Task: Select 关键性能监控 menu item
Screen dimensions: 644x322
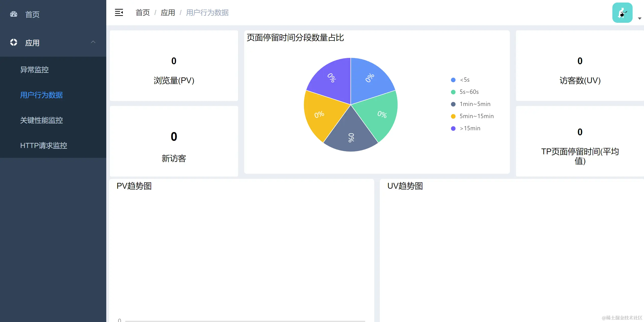Action: [41, 120]
